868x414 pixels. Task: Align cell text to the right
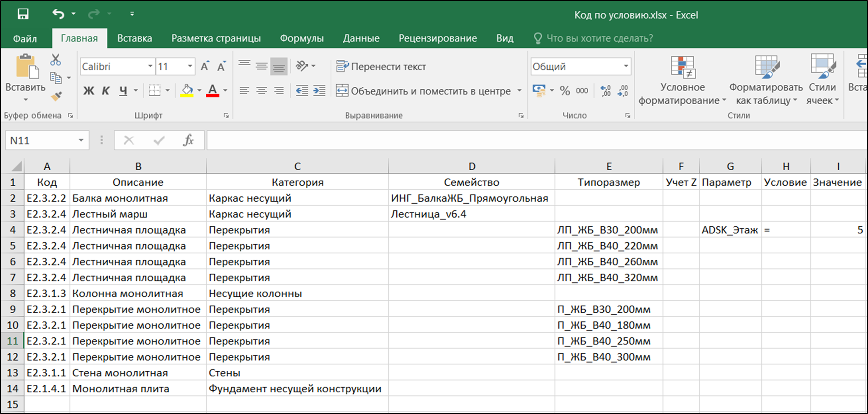pos(279,91)
